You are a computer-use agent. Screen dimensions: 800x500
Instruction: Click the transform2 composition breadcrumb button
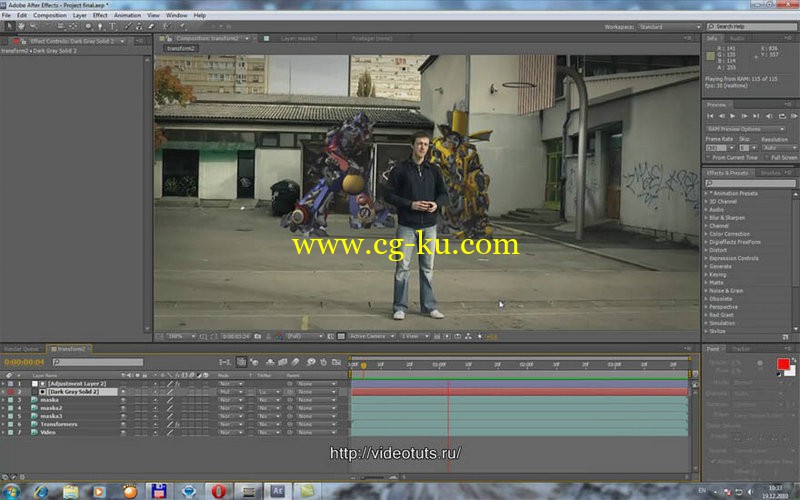(x=181, y=48)
